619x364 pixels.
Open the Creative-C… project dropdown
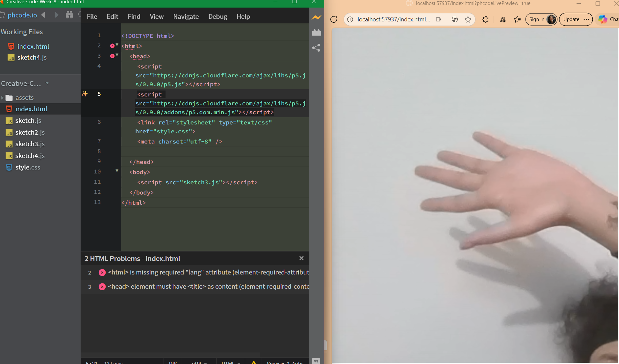(47, 83)
